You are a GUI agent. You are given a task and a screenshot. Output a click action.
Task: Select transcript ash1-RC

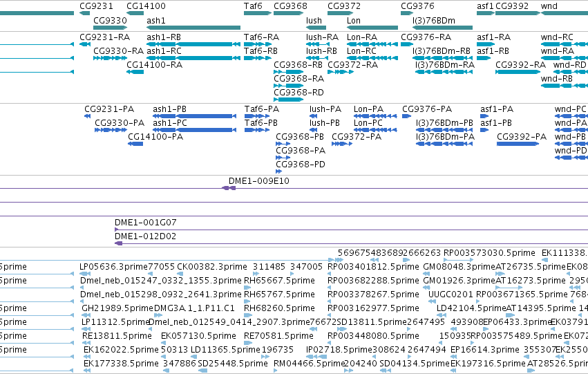coord(164,51)
